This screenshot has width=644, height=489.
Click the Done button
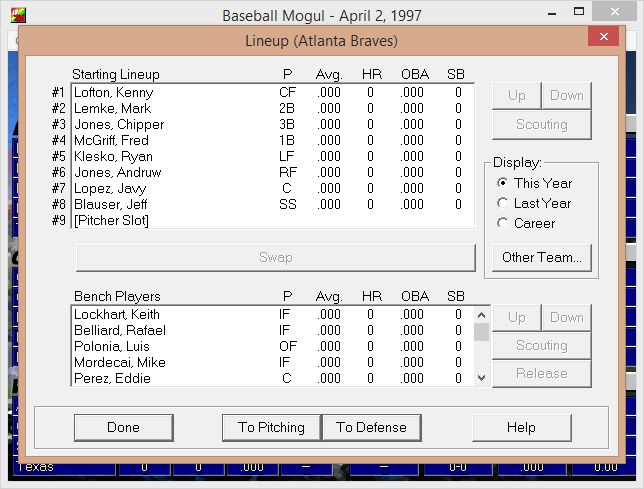pyautogui.click(x=124, y=427)
